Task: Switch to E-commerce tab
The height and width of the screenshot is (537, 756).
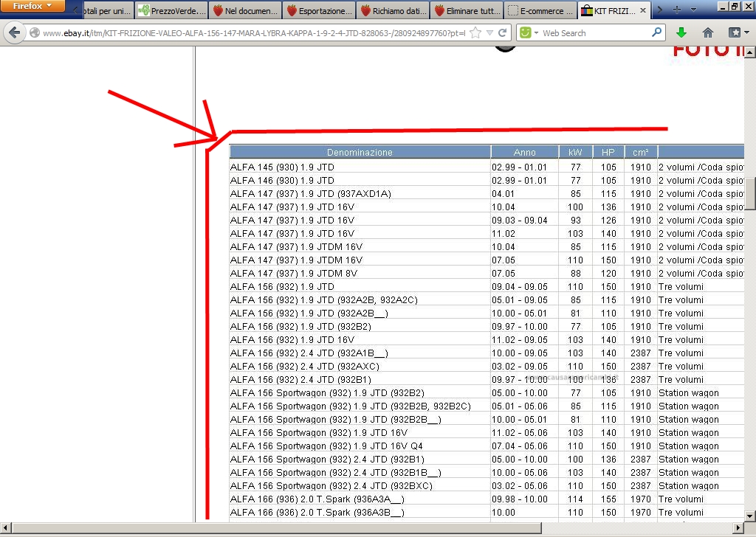Action: (x=541, y=10)
